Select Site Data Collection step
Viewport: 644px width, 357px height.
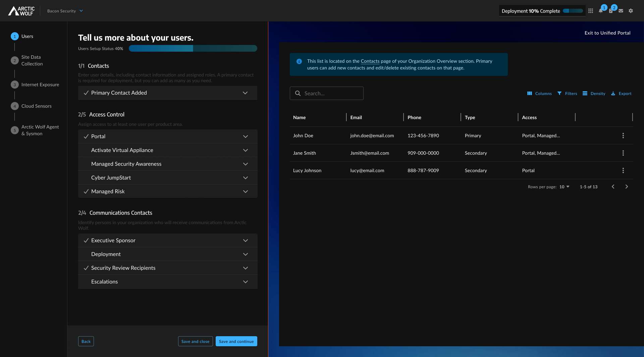pos(32,60)
